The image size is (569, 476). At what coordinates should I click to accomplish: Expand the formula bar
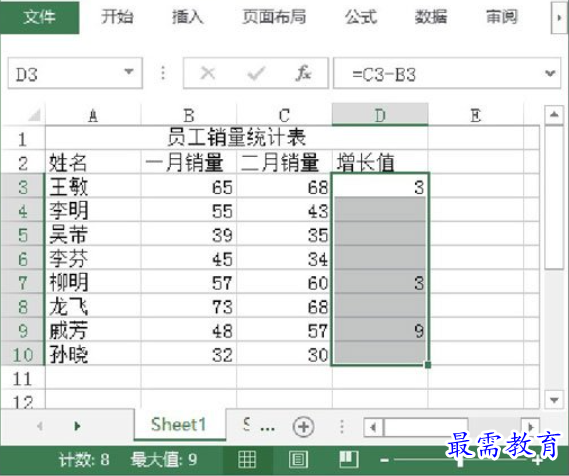tap(550, 74)
